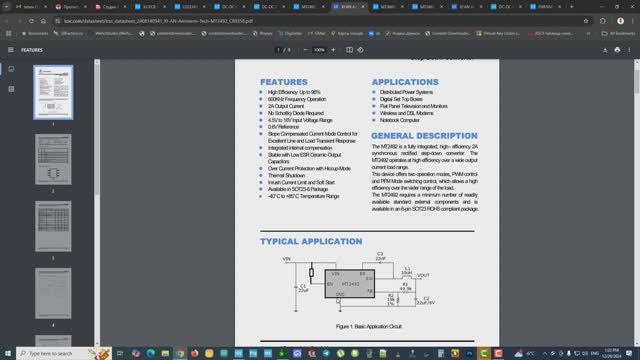Viewport: 640px width, 360px height.
Task: Open taskbar clock and calendar
Action: (x=611, y=353)
